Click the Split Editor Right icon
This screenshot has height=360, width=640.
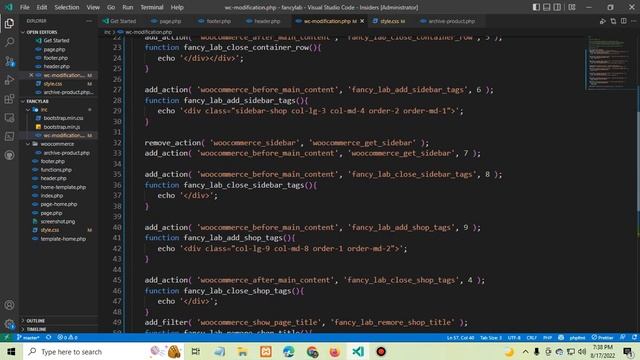pyautogui.click(x=624, y=21)
